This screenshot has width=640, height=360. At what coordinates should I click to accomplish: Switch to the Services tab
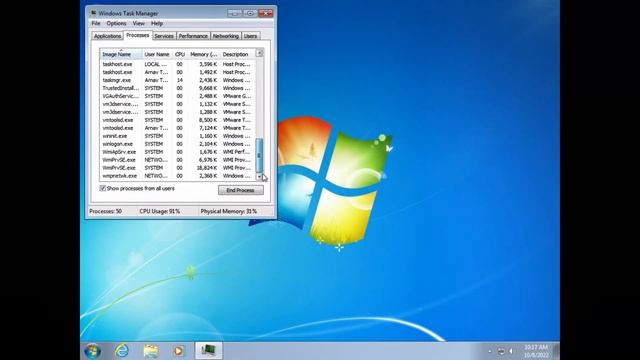164,36
